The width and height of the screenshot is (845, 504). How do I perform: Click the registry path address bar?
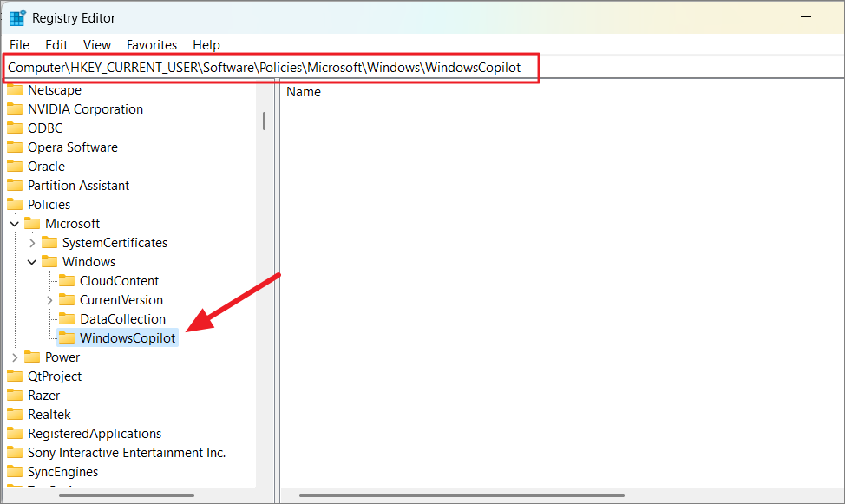[x=272, y=66]
